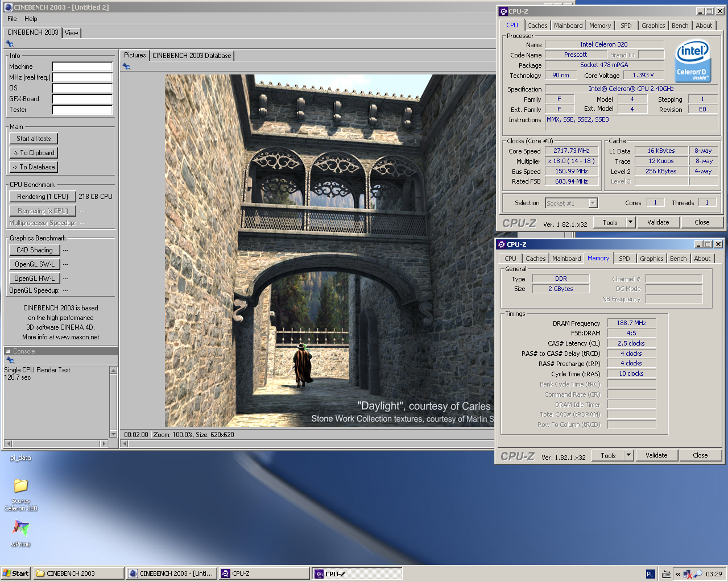
Task: Click the Console scroll-up arrow
Action: (x=113, y=371)
